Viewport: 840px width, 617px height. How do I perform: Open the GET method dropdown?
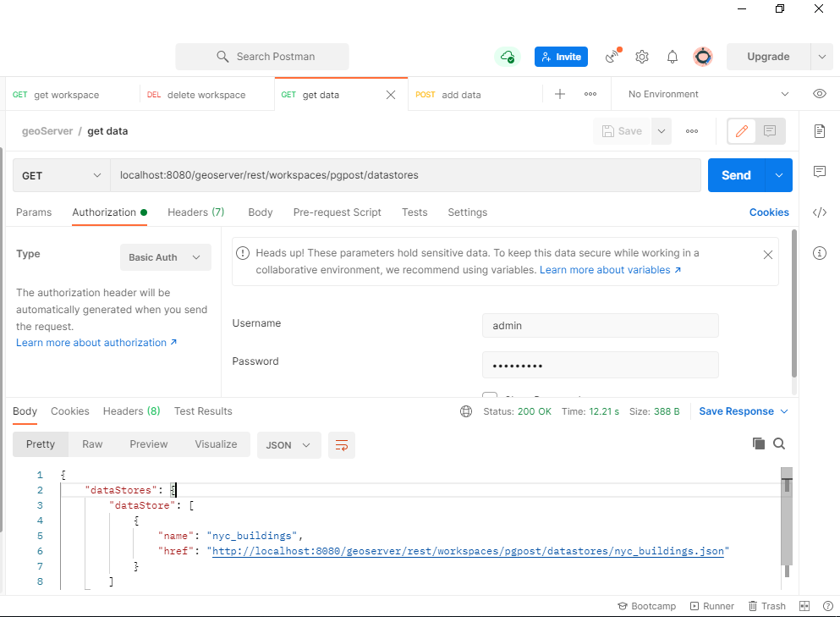pos(60,174)
